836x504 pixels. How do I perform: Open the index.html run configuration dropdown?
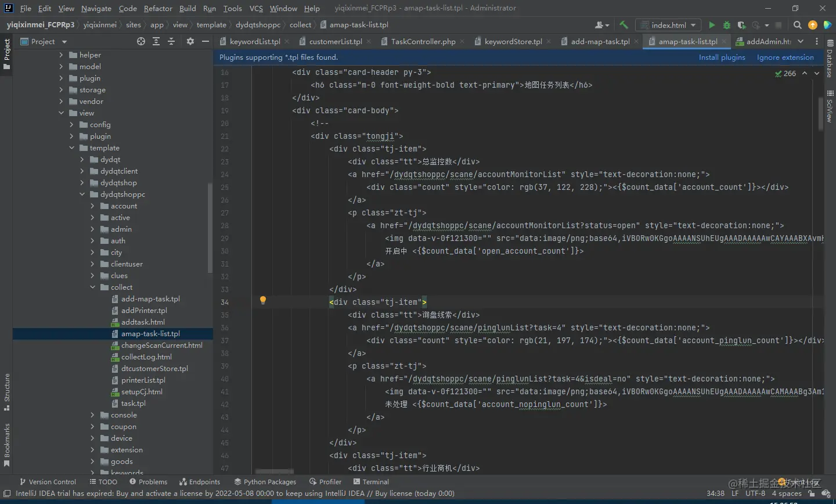click(x=668, y=25)
